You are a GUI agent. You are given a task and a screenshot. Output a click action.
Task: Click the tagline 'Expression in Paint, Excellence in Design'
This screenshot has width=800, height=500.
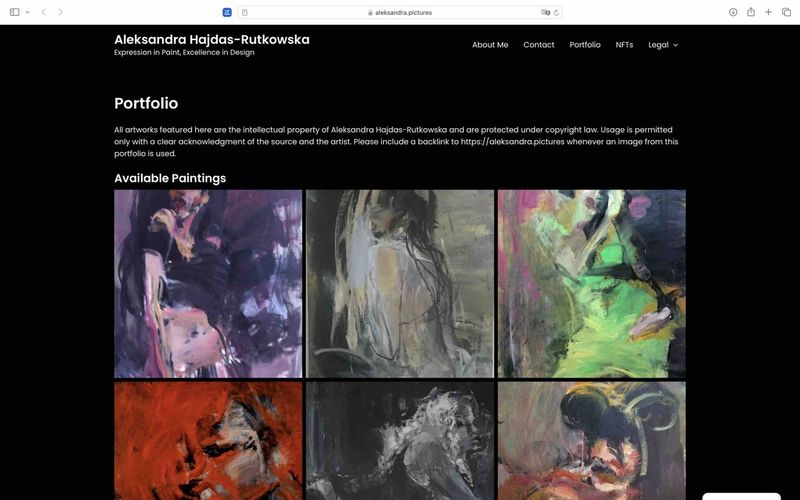click(x=184, y=53)
